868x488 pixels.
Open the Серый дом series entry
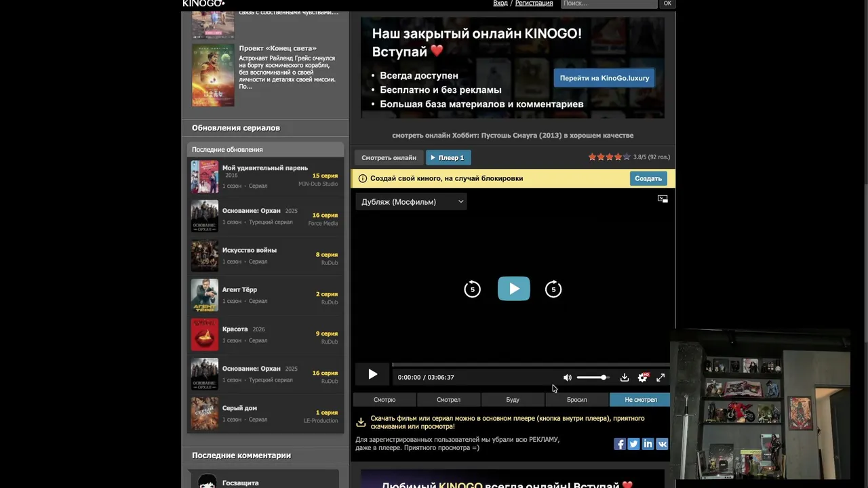pos(239,408)
